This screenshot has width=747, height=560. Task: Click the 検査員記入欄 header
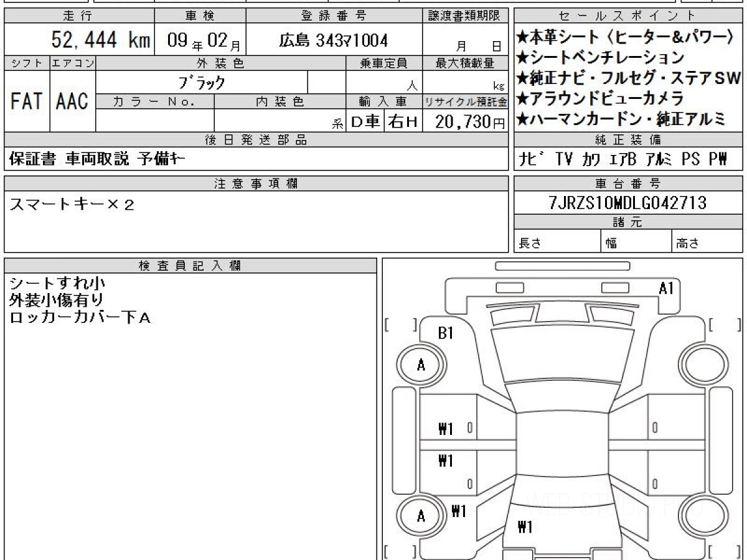tap(190, 266)
